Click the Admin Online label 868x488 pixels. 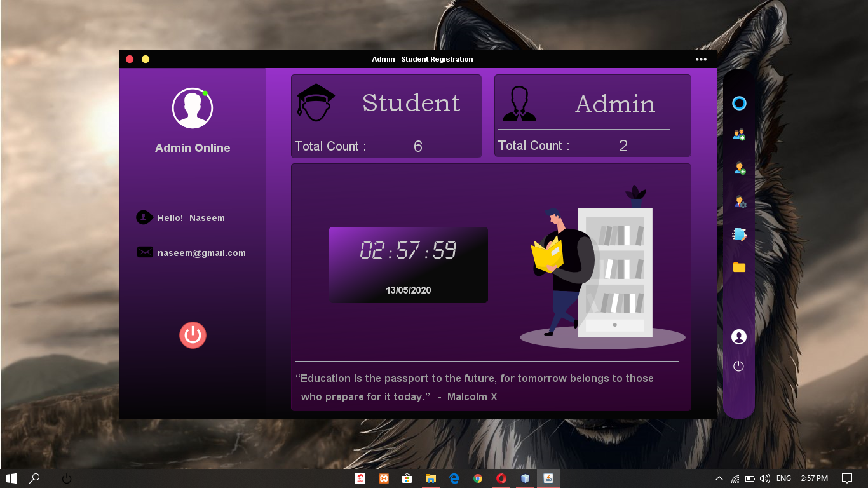(193, 147)
